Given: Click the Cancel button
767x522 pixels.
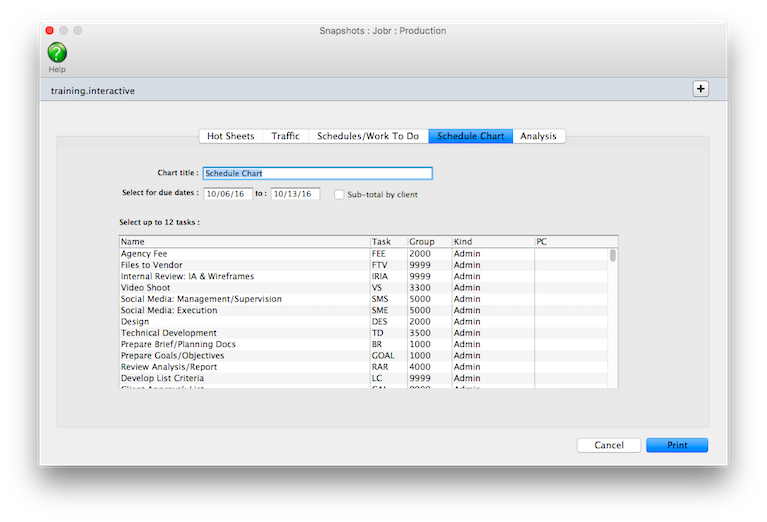Looking at the screenshot, I should click(608, 445).
